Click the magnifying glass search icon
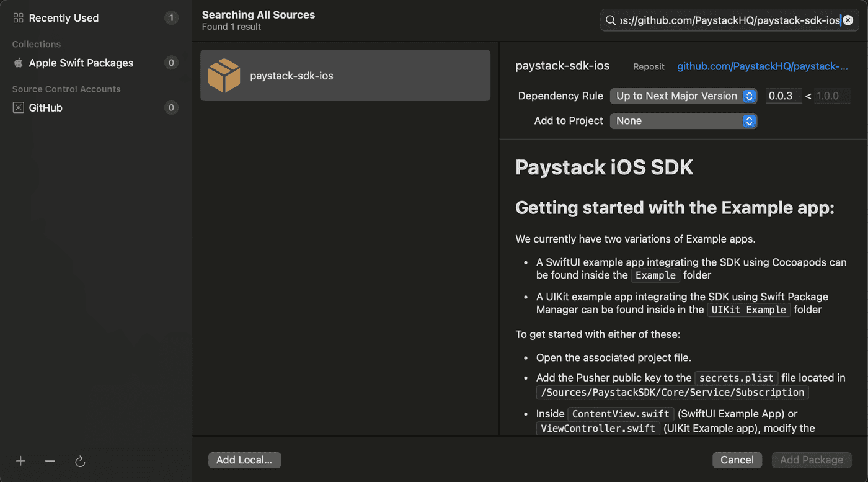 pyautogui.click(x=611, y=20)
